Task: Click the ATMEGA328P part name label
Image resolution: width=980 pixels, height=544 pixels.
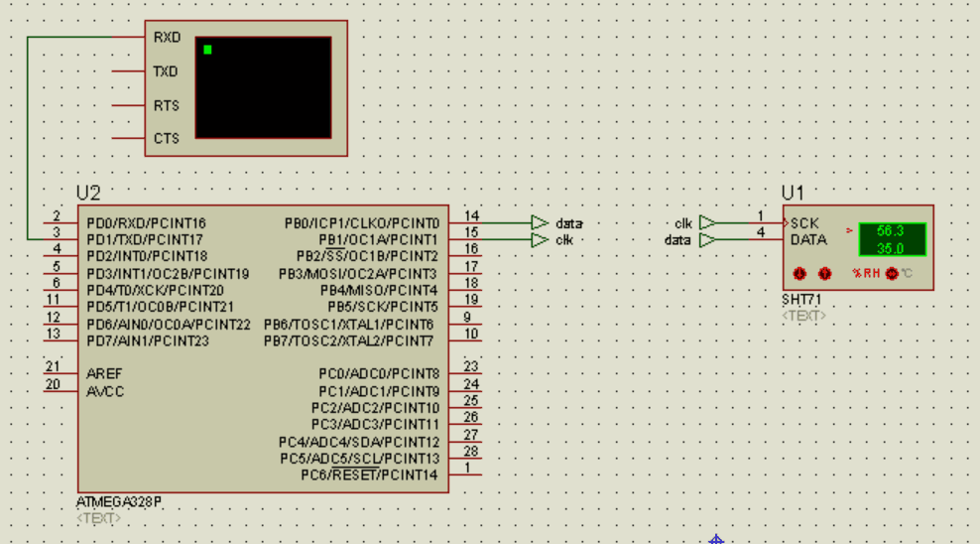Action: pos(118,502)
